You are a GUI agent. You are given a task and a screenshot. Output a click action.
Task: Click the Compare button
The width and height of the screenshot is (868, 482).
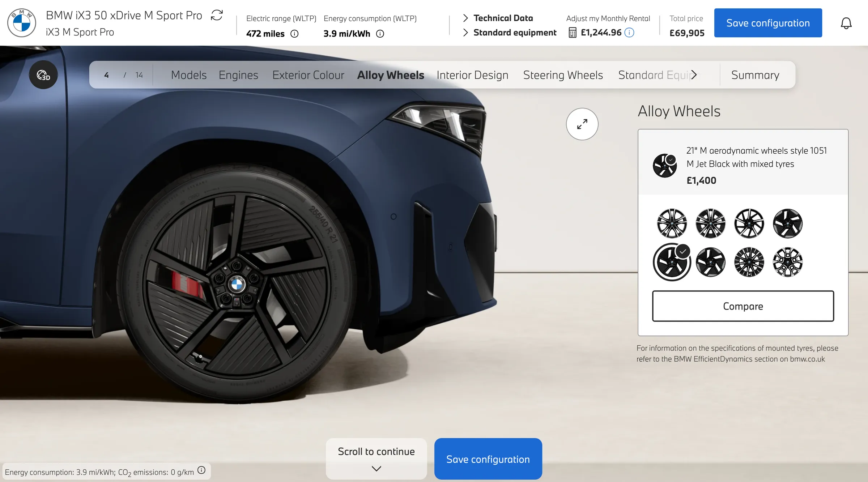coord(743,306)
